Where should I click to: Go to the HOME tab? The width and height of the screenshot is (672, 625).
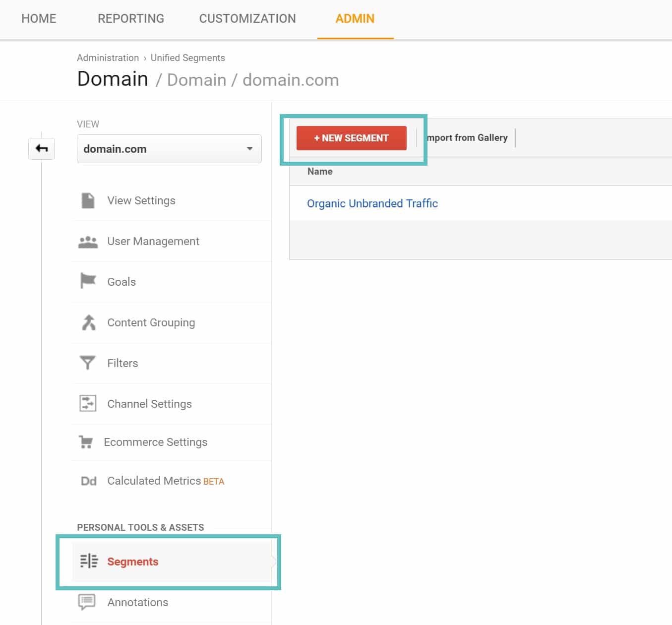click(x=38, y=18)
